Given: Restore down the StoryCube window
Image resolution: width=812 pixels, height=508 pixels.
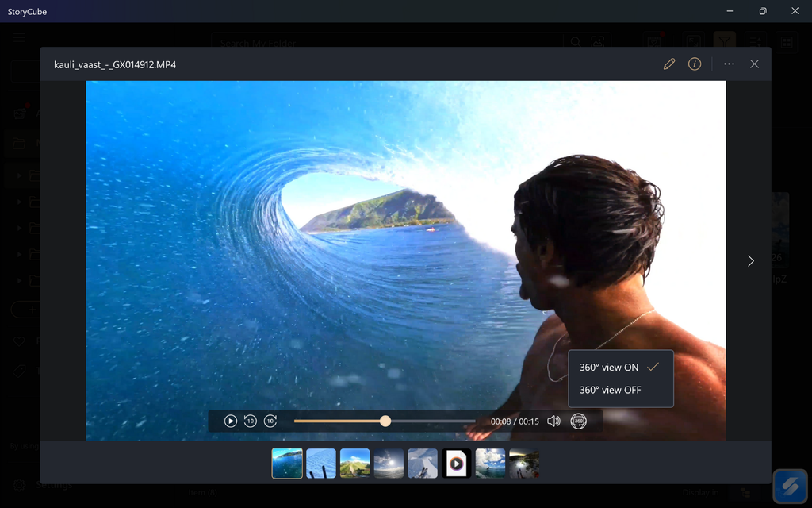Looking at the screenshot, I should tap(762, 11).
